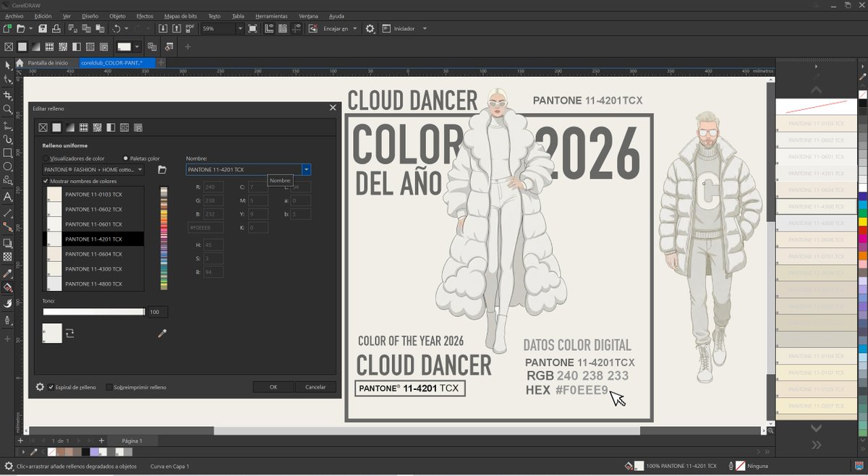The width and height of the screenshot is (868, 476).
Task: Click the Cancelar button
Action: pos(315,387)
